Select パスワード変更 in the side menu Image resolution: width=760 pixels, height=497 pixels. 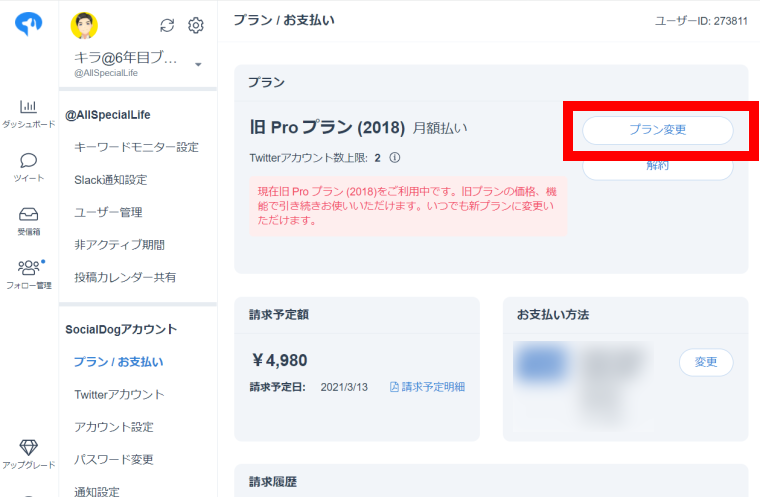tap(114, 459)
